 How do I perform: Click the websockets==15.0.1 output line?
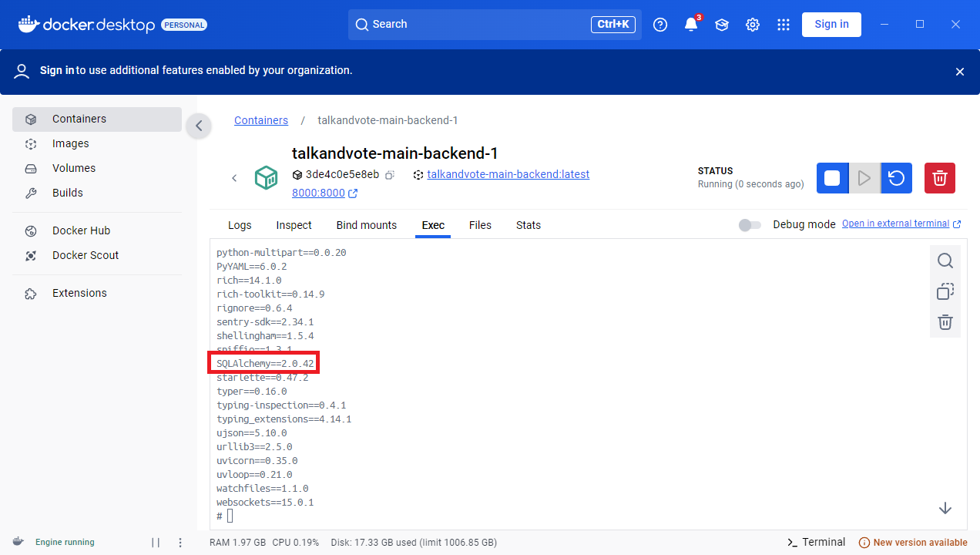pyautogui.click(x=265, y=503)
